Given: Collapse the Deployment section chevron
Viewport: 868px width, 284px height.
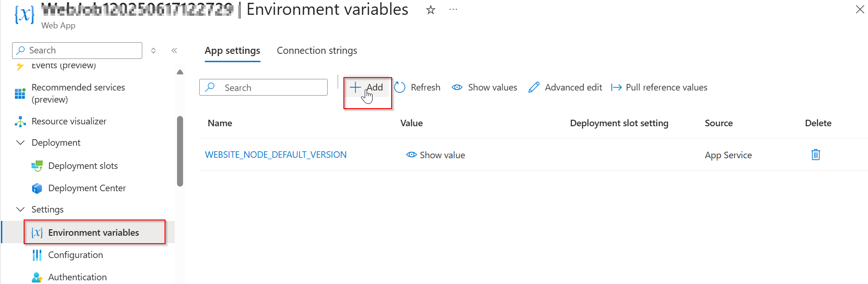Looking at the screenshot, I should (x=20, y=142).
